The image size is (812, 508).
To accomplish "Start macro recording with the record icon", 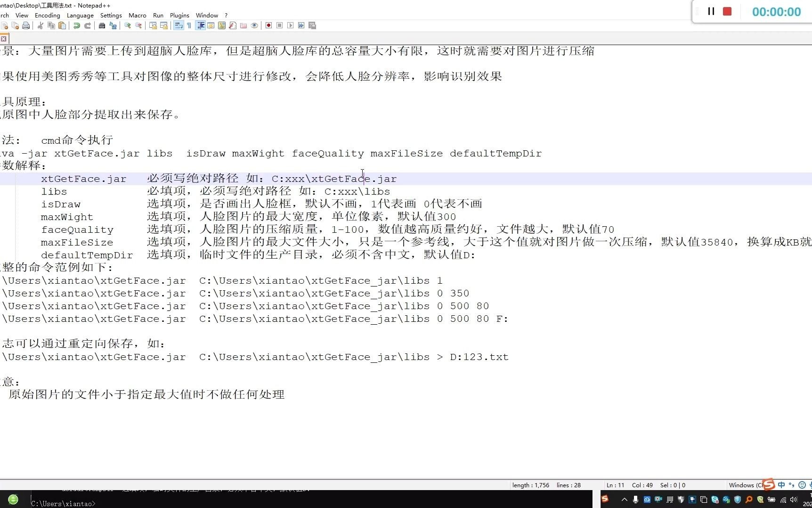I will click(x=268, y=25).
